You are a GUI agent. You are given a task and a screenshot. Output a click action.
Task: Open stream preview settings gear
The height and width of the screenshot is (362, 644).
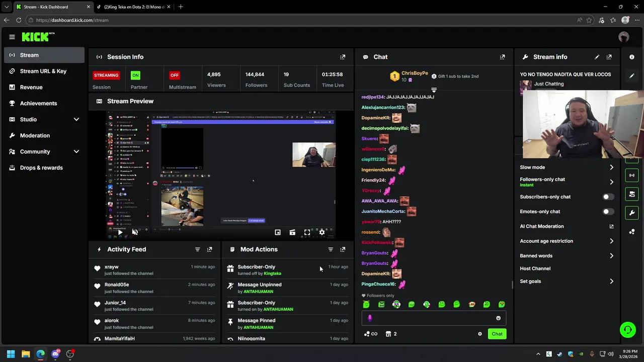[x=322, y=232]
